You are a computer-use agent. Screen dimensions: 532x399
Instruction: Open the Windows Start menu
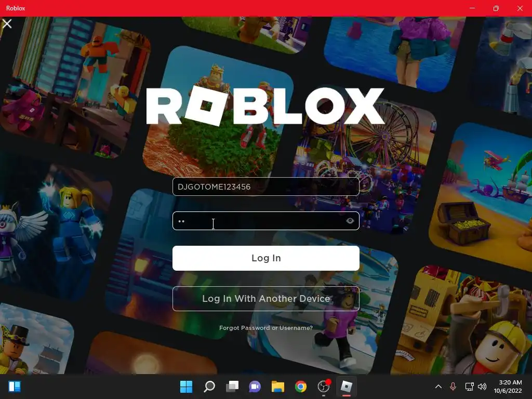[186, 387]
